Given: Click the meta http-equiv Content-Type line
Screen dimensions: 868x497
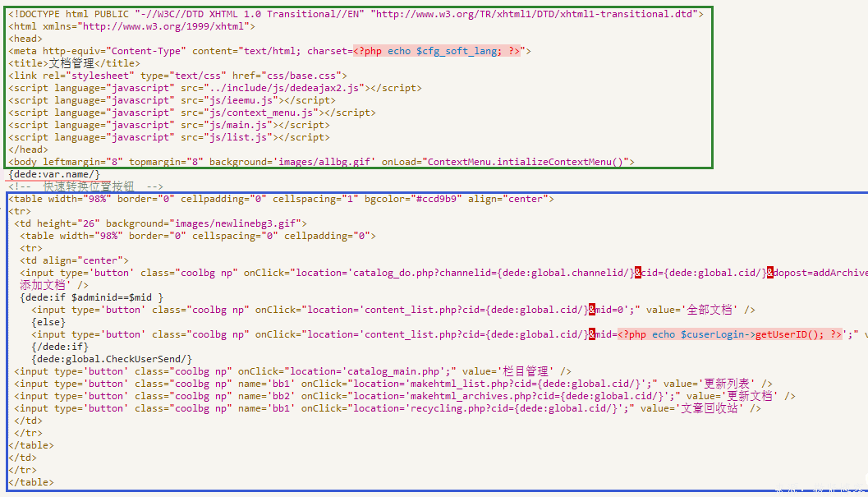Looking at the screenshot, I should click(269, 51).
